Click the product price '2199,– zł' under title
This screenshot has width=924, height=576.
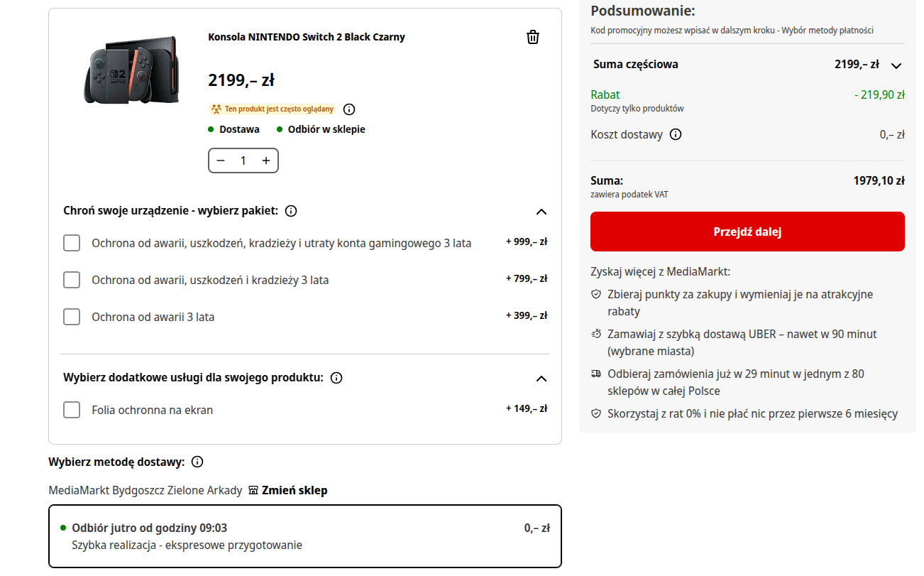[x=241, y=80]
